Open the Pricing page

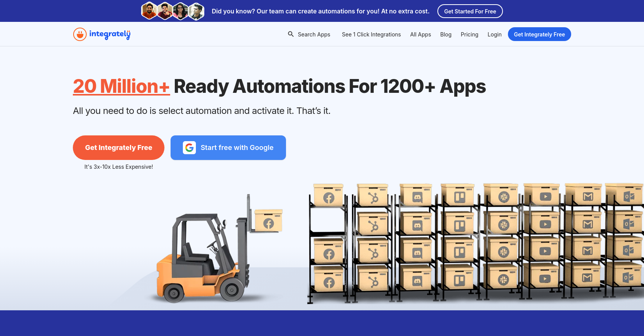pos(470,35)
